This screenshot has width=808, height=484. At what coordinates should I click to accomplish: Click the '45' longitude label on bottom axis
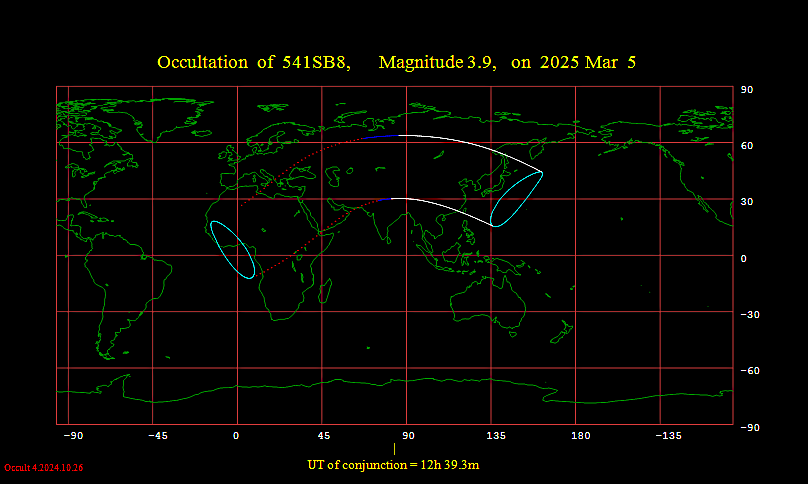pos(324,436)
